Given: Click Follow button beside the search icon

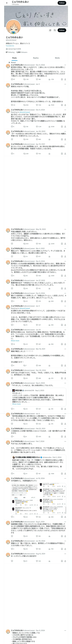Looking at the screenshot, I should pos(62,30).
